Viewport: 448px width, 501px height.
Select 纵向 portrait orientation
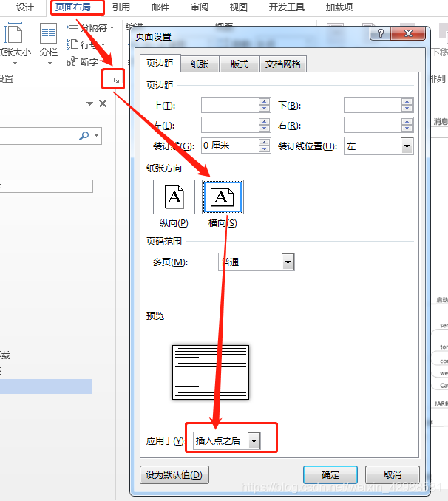pyautogui.click(x=174, y=197)
